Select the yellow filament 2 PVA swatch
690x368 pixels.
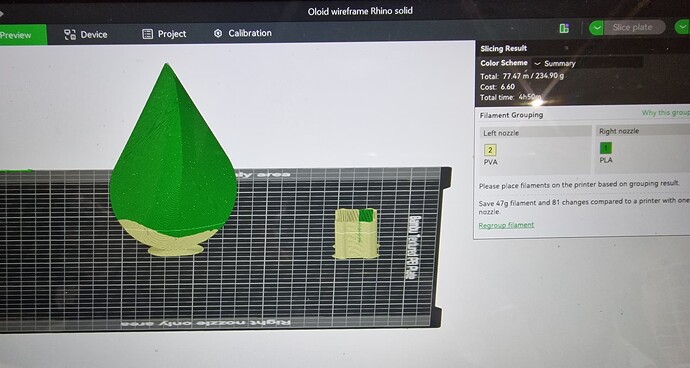[x=490, y=150]
